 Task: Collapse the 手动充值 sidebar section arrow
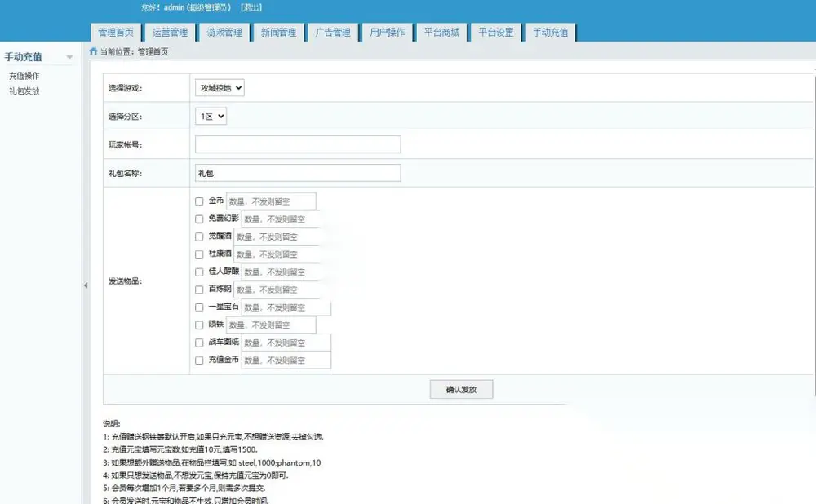[x=69, y=57]
